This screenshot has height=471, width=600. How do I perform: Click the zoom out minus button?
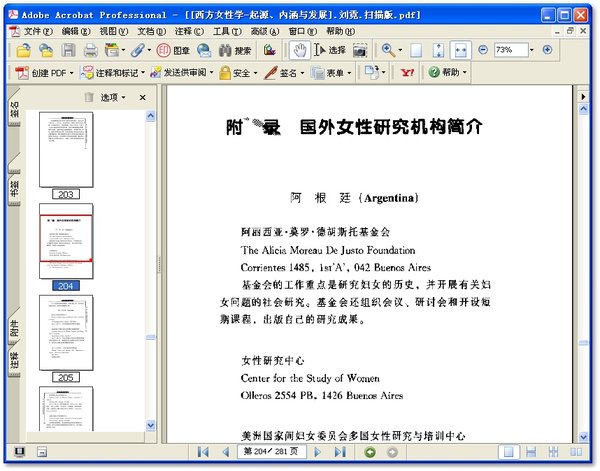tap(483, 49)
